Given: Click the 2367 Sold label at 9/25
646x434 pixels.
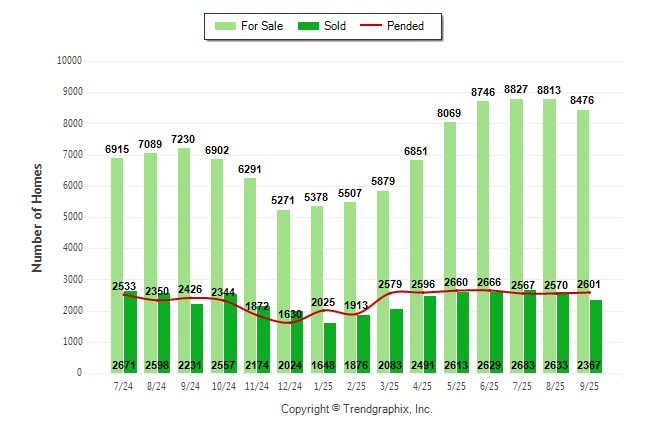Looking at the screenshot, I should (x=590, y=365).
